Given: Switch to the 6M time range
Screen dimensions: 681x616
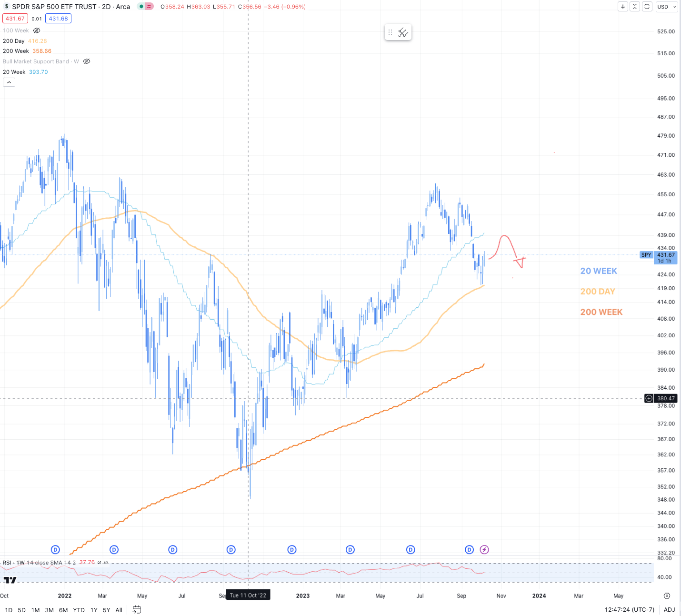Looking at the screenshot, I should point(63,610).
